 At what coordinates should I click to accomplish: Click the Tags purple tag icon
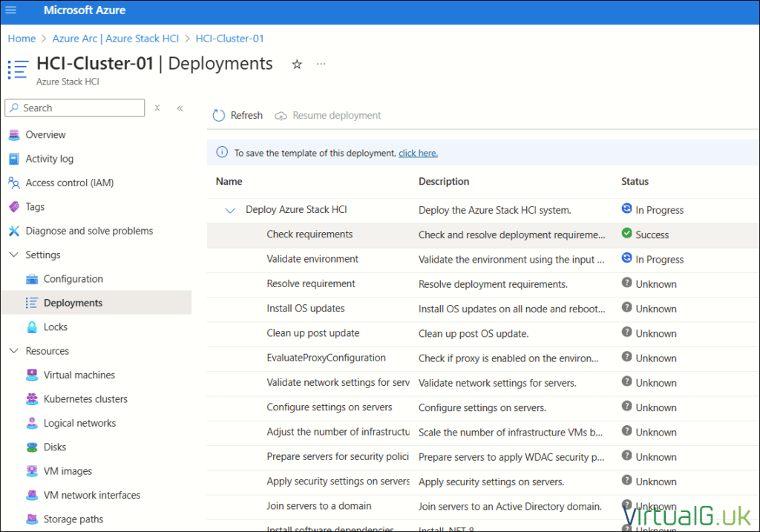(x=14, y=207)
